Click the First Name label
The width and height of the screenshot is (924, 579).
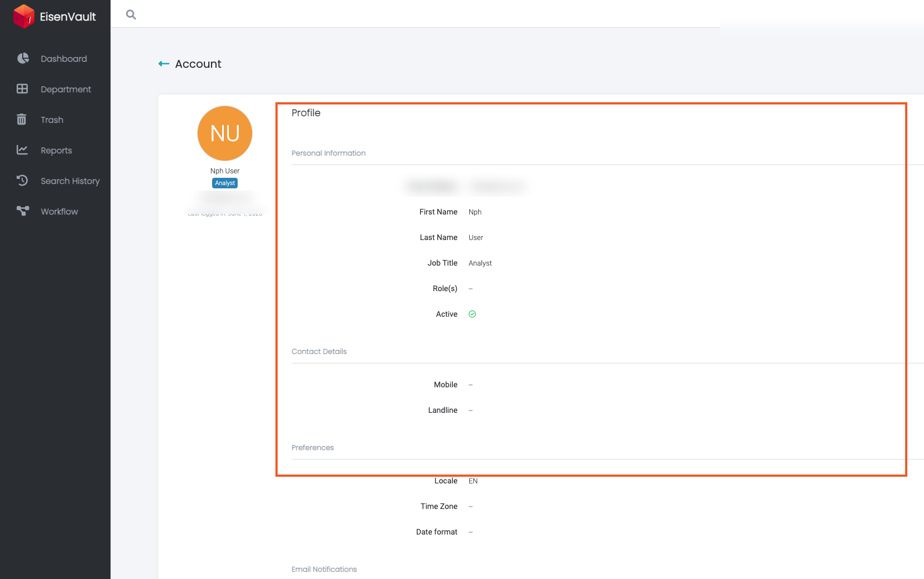438,212
